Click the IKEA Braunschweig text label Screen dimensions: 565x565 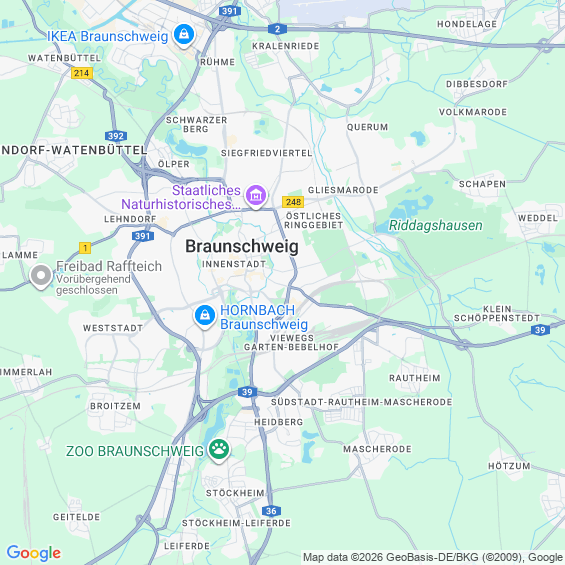point(108,36)
